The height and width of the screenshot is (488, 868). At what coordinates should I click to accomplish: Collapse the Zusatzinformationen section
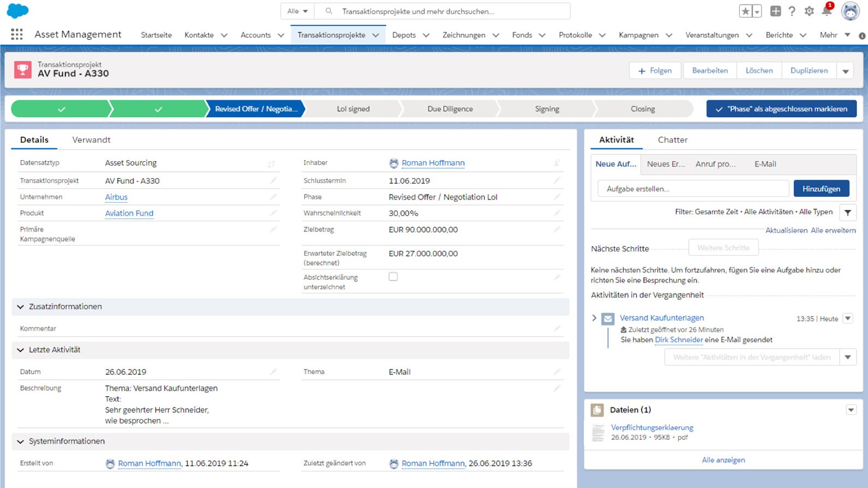pyautogui.click(x=21, y=307)
